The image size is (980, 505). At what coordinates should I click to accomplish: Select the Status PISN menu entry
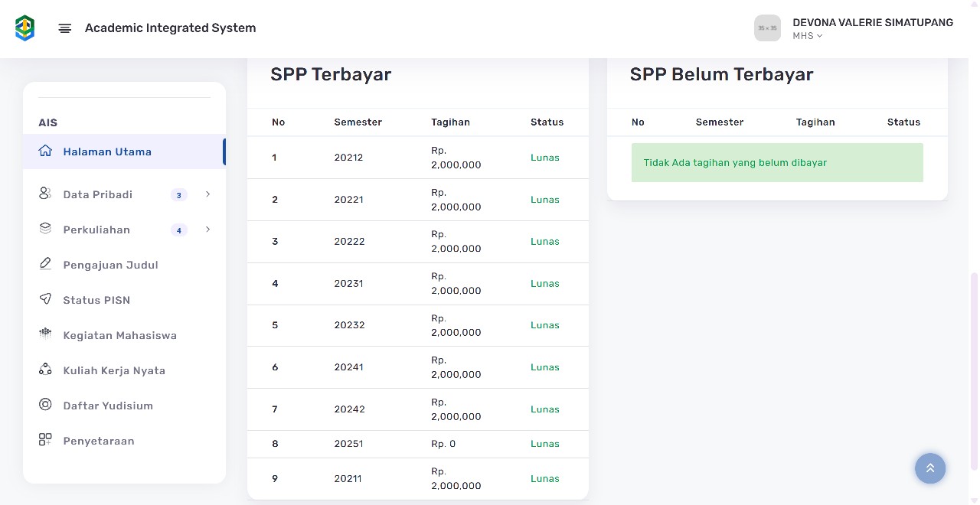click(x=96, y=300)
